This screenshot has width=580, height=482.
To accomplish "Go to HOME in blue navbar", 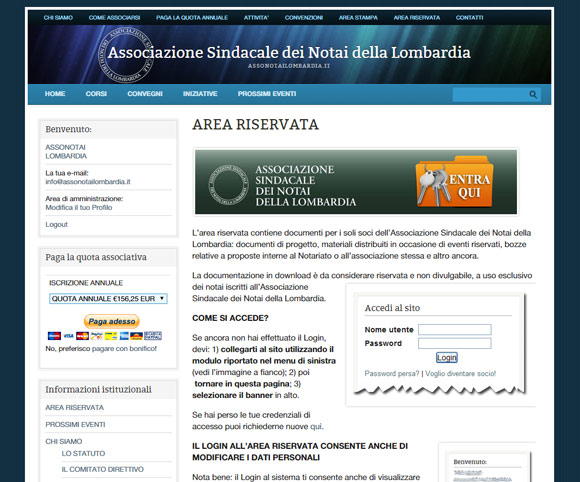I will coord(55,94).
